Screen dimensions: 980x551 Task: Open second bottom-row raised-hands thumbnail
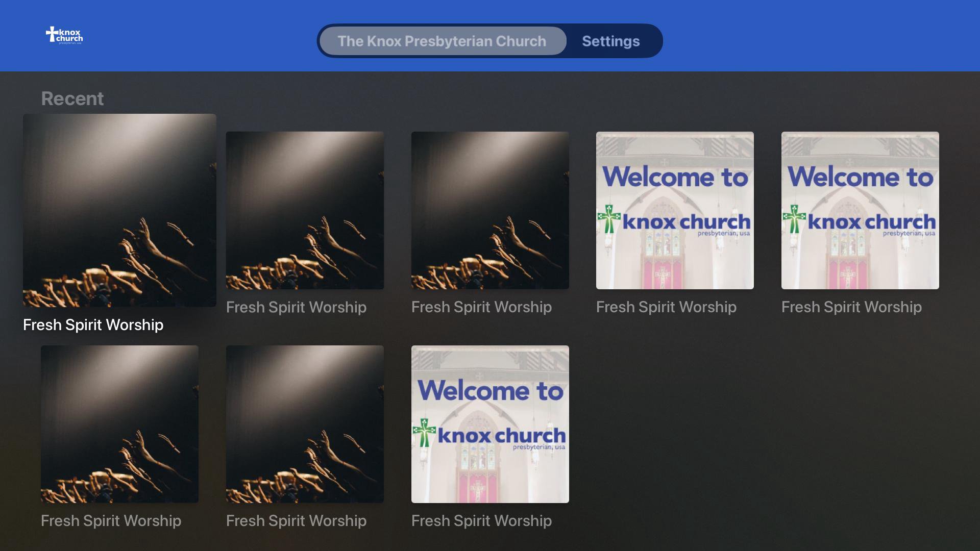(305, 424)
